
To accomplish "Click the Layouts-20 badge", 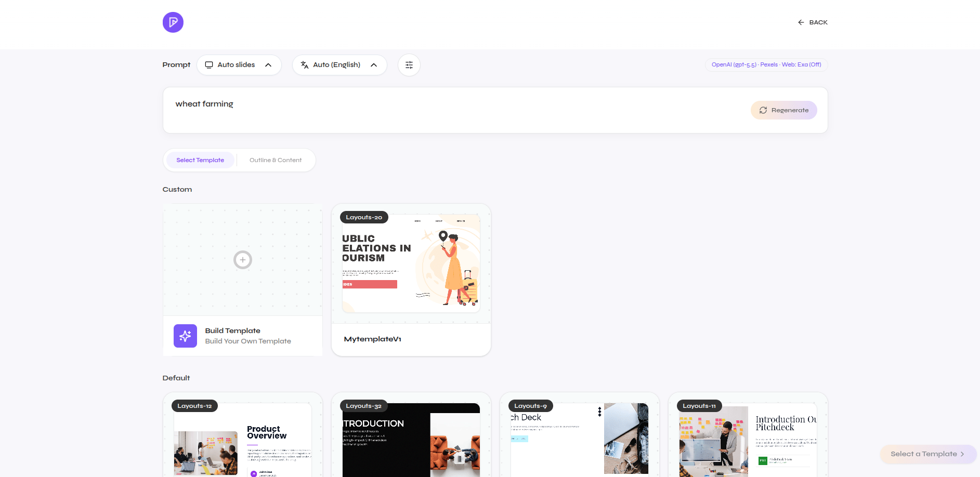I will [x=364, y=217].
